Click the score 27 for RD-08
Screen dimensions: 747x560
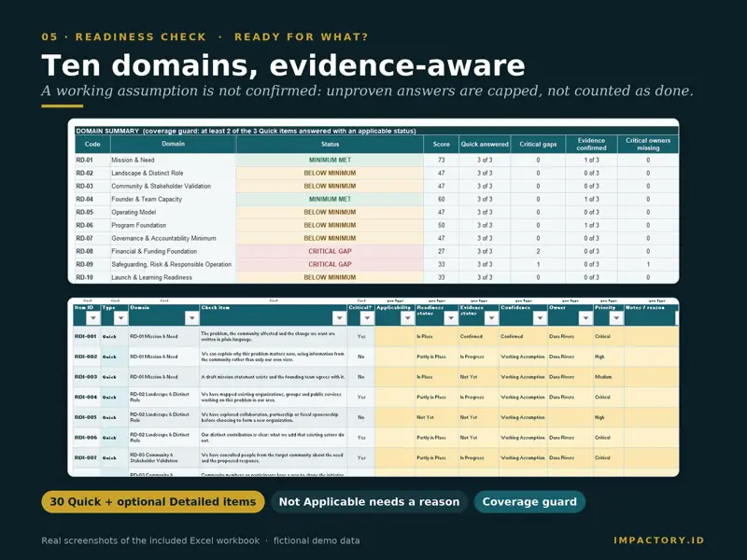441,251
